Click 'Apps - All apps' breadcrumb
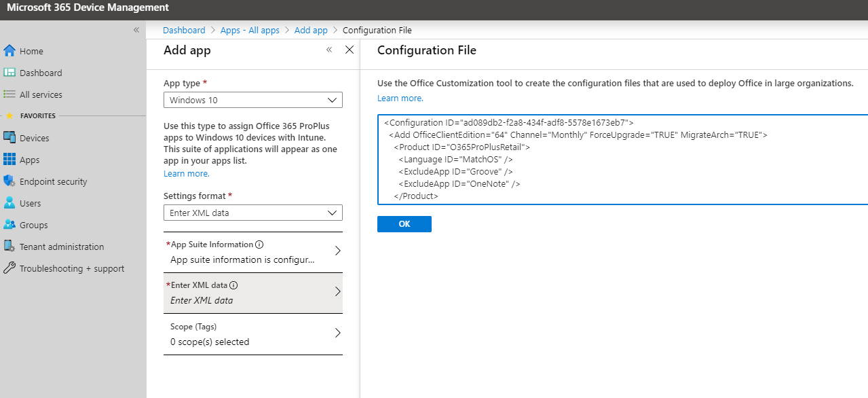The height and width of the screenshot is (398, 868). 250,30
